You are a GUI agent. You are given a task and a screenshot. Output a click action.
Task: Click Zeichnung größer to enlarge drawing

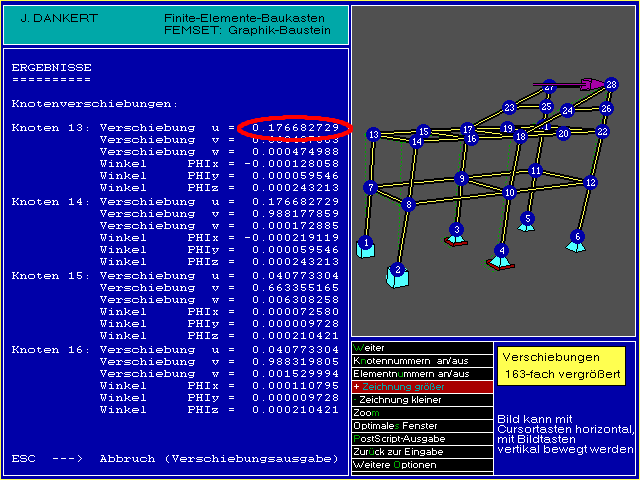[421, 386]
